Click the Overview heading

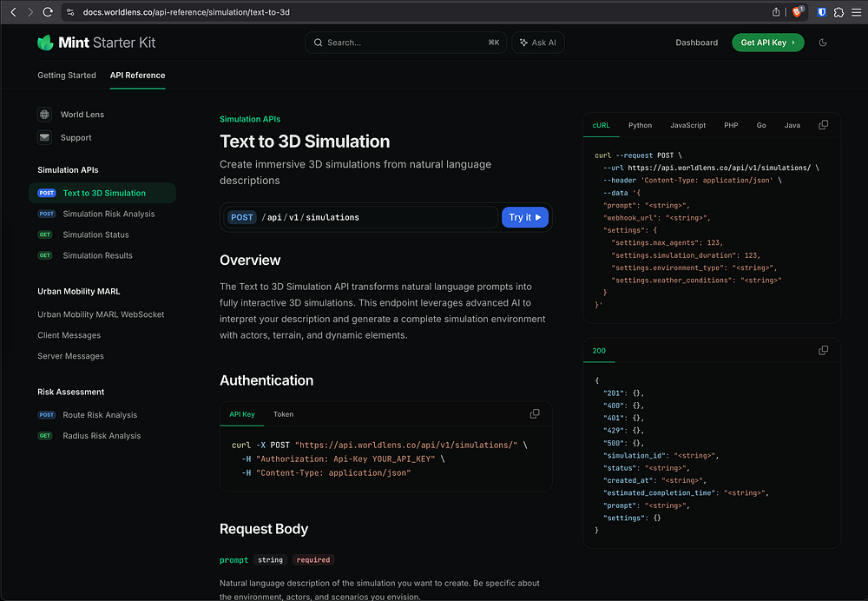(x=250, y=261)
